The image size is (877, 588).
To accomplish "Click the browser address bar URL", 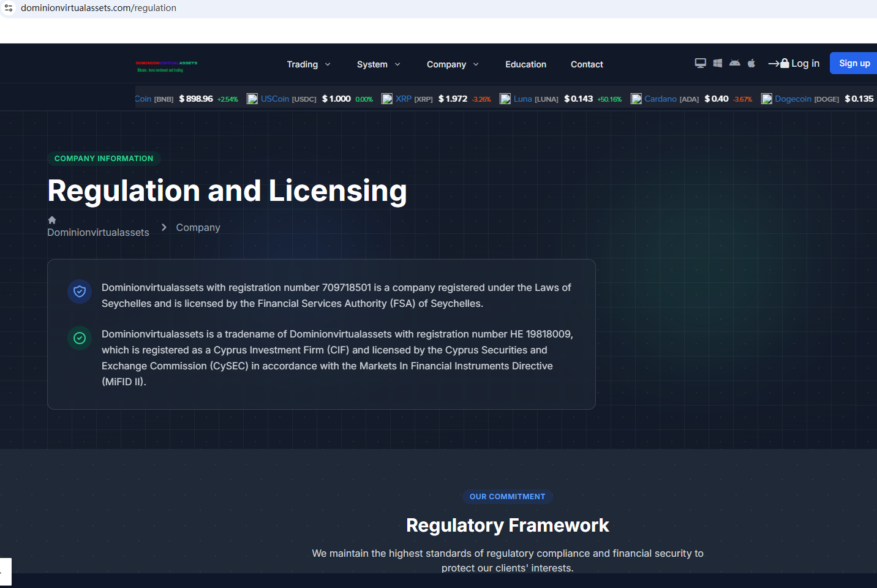I will [x=99, y=8].
